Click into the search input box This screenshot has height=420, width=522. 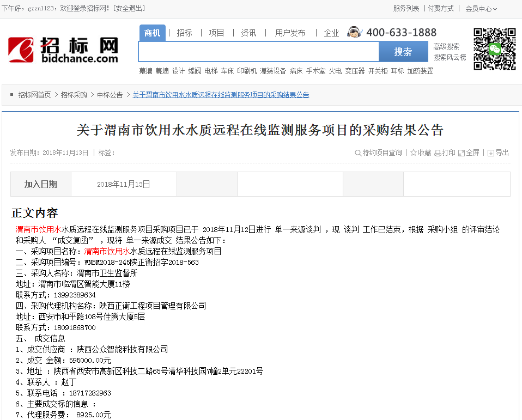coord(258,52)
